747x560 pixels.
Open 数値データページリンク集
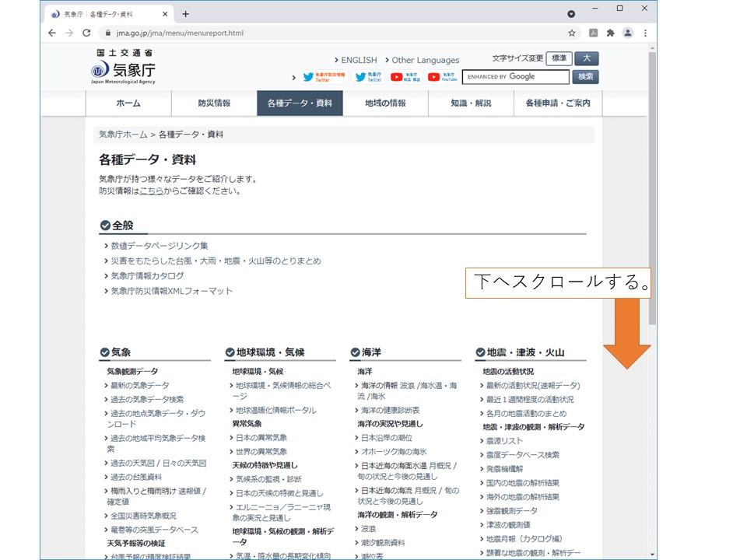pos(159,246)
